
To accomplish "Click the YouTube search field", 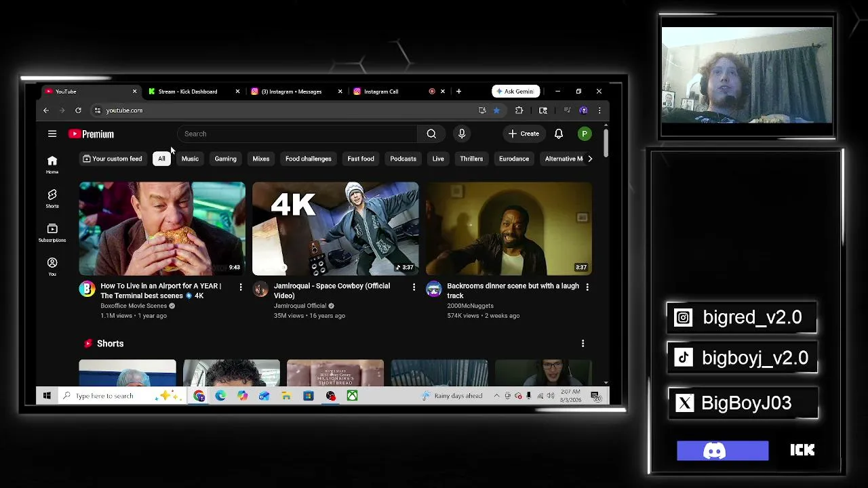I will click(x=297, y=134).
